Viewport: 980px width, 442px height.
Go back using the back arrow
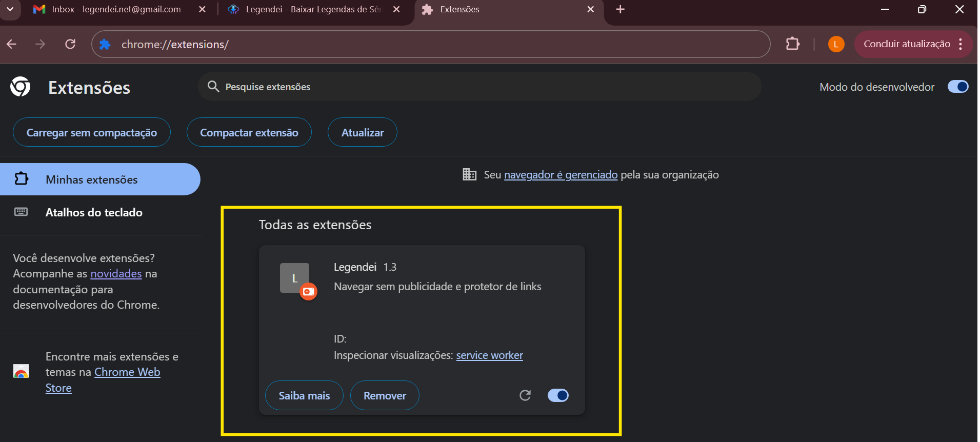(12, 44)
